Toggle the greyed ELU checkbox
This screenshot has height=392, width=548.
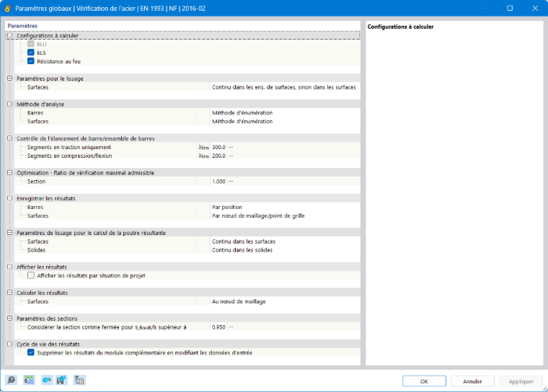[x=31, y=44]
